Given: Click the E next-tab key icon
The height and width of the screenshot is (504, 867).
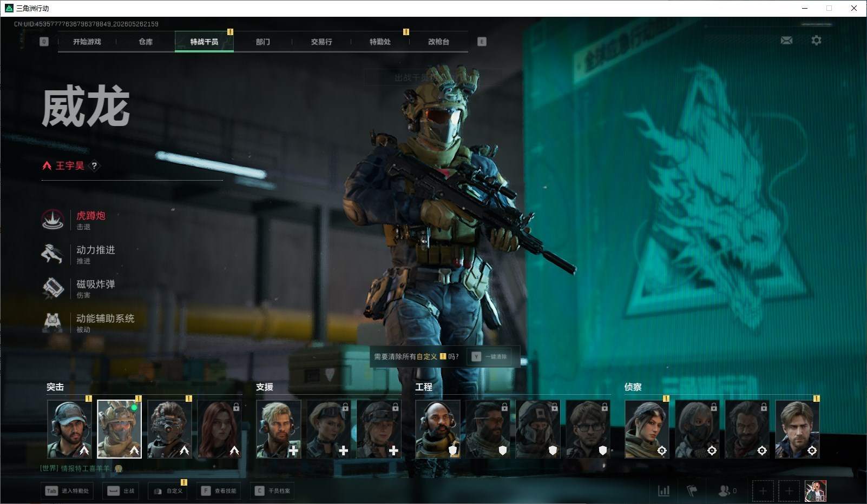Looking at the screenshot, I should (x=482, y=42).
